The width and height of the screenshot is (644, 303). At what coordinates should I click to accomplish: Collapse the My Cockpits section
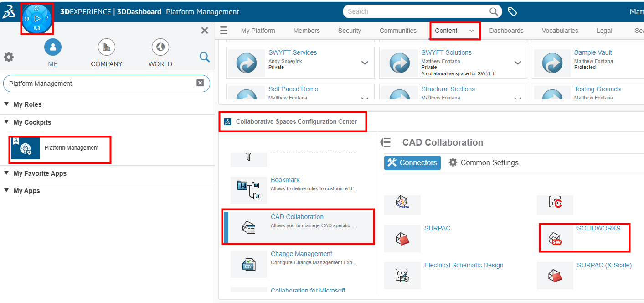6,122
